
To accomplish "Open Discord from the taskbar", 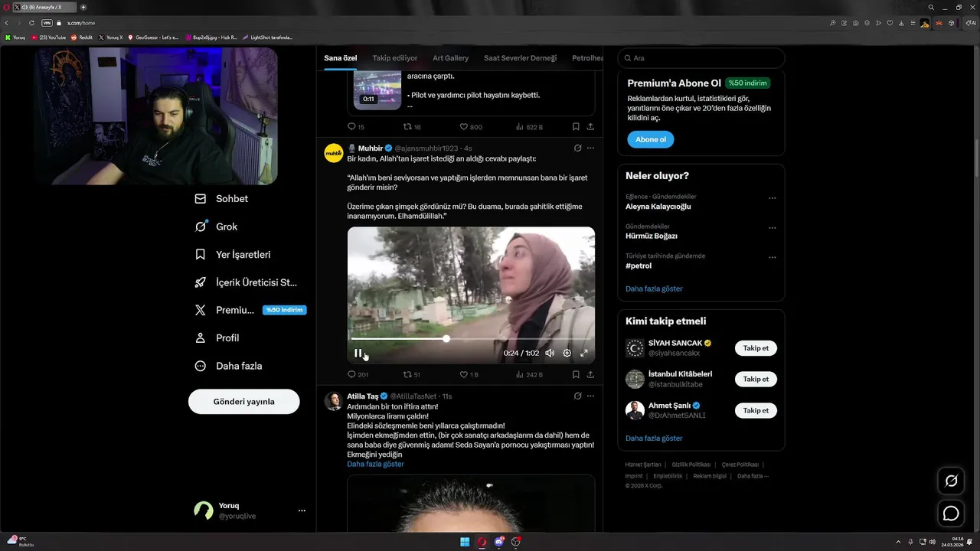I will pos(500,542).
